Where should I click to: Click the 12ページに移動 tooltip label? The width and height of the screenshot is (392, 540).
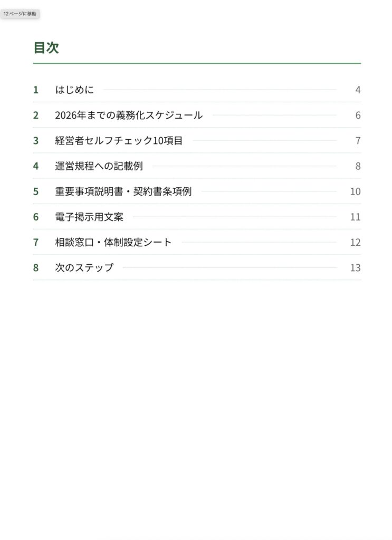[x=20, y=14]
